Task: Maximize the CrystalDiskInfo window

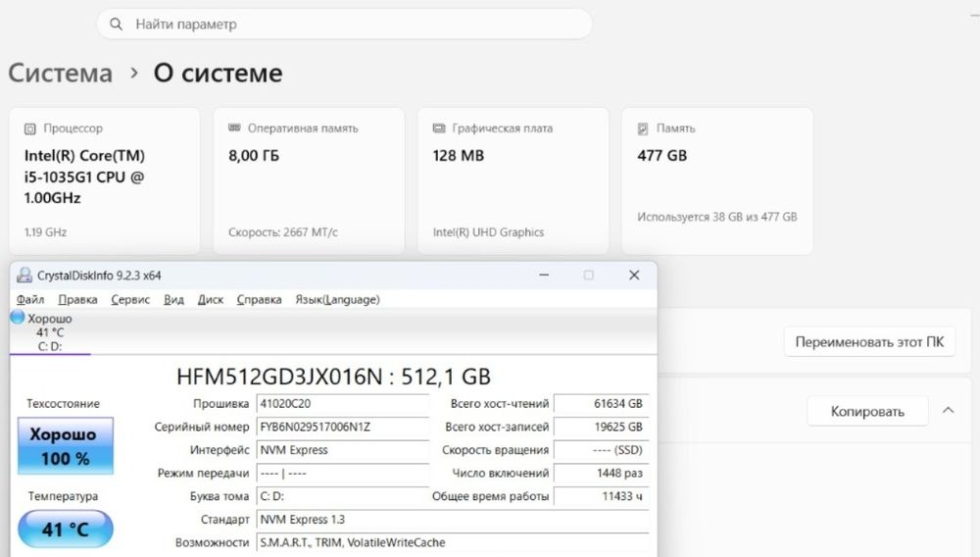Action: [x=588, y=275]
